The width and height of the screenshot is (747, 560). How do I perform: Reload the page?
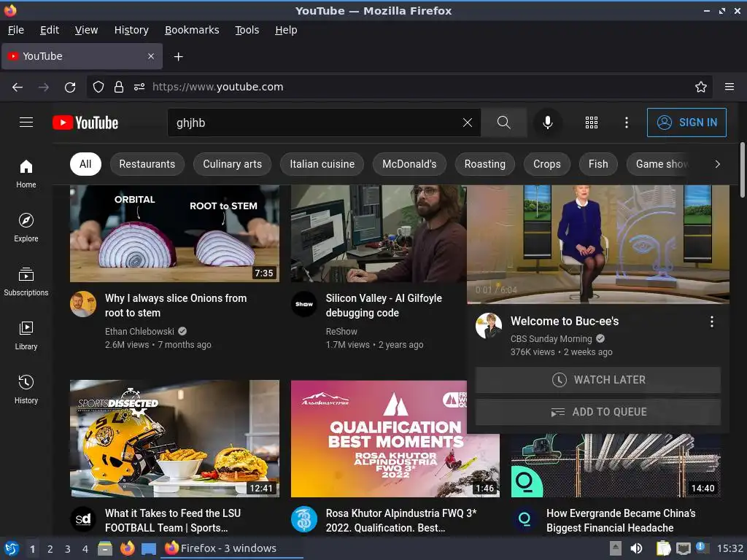point(70,87)
